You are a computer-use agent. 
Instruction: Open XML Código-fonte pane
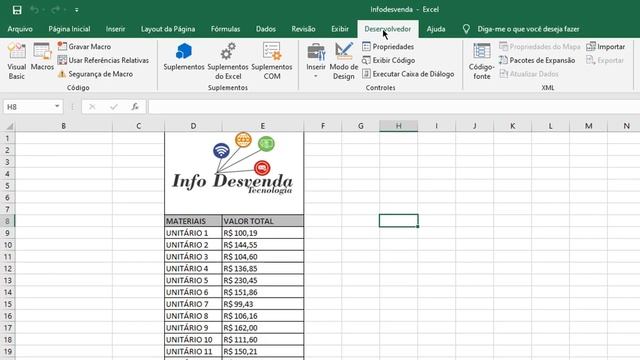click(482, 61)
